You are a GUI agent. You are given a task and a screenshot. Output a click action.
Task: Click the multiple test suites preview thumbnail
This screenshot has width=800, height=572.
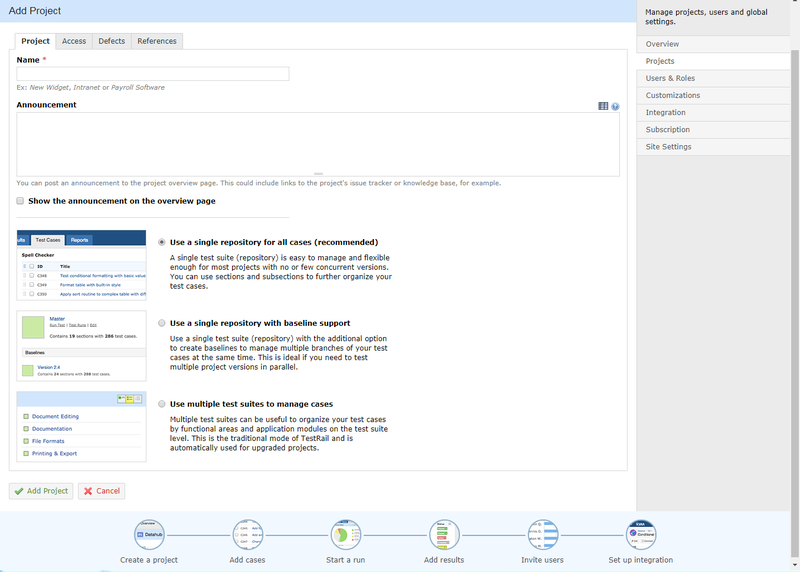pos(82,427)
